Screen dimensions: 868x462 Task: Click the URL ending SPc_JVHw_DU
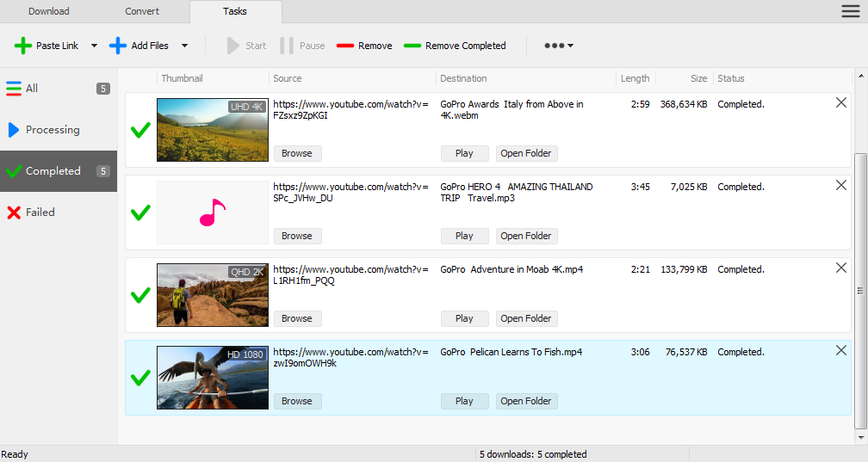point(351,193)
